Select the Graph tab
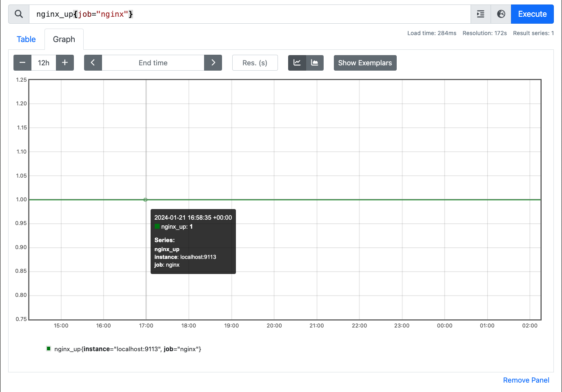This screenshot has width=562, height=392. click(x=64, y=39)
